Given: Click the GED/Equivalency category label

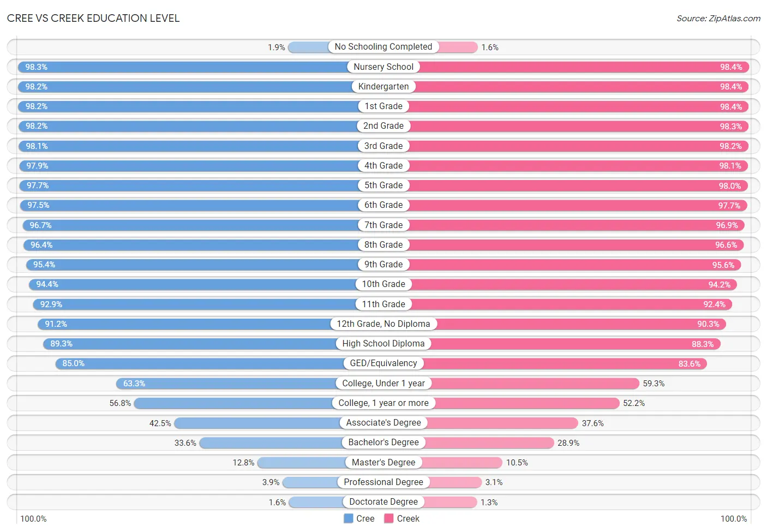Looking at the screenshot, I should (x=383, y=363).
